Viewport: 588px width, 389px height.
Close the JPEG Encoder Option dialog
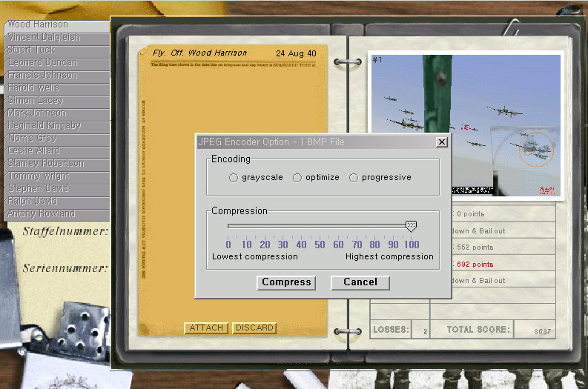click(x=442, y=142)
